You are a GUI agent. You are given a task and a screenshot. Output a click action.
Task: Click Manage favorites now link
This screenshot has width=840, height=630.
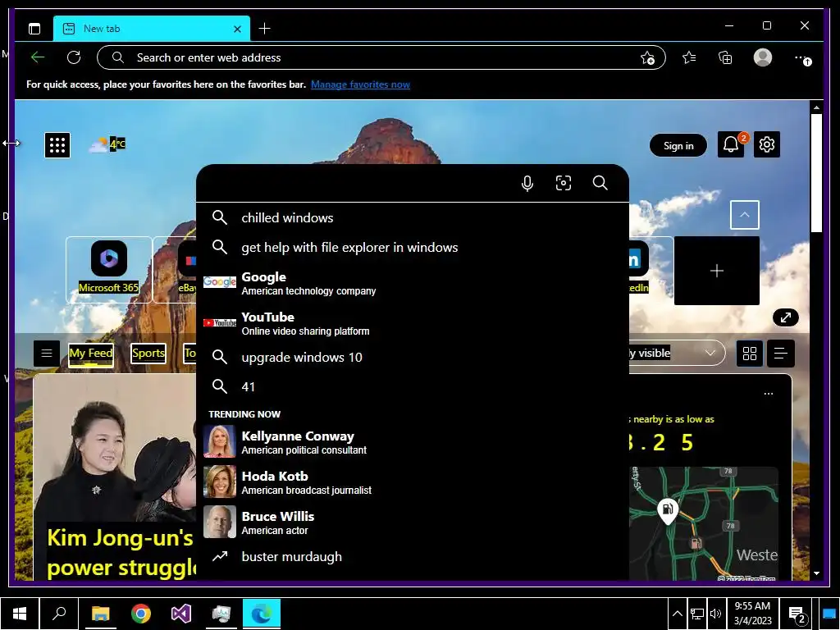[x=360, y=84]
